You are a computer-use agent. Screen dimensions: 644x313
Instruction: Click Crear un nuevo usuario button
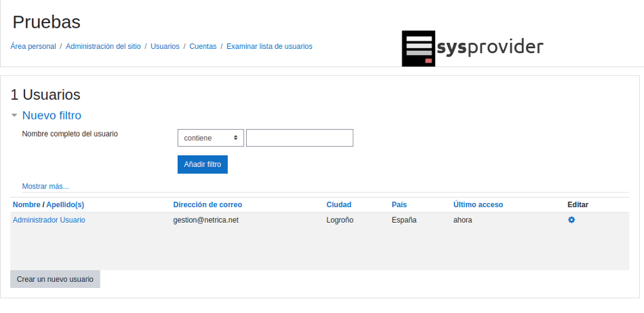[x=55, y=279]
